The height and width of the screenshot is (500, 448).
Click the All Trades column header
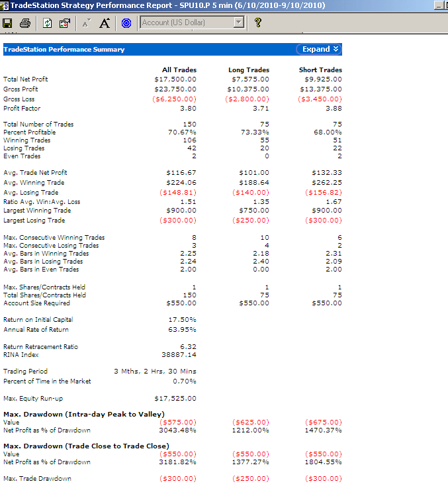pyautogui.click(x=179, y=70)
